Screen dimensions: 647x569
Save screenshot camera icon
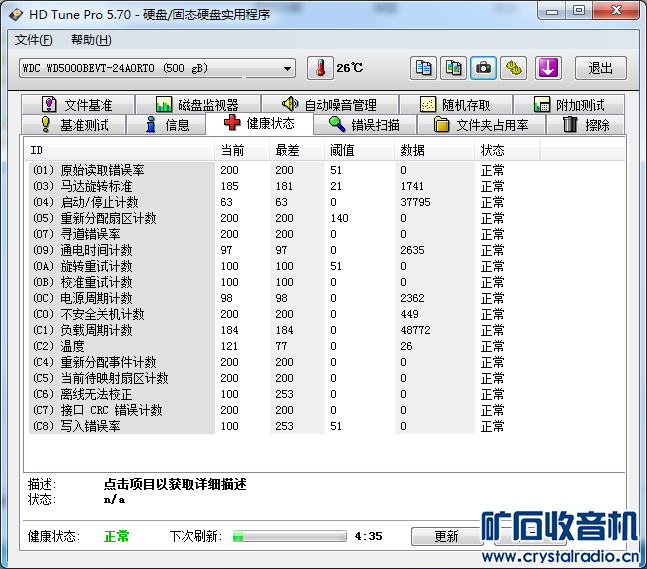point(484,68)
